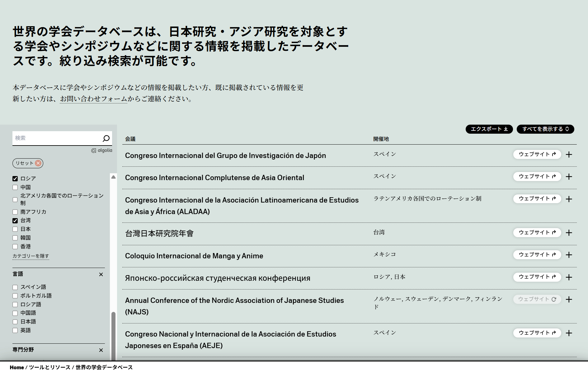Viewport: 588px width, 373px height.
Task: Expand Coloquio Internacional de Manga y Anime row
Action: [x=569, y=255]
